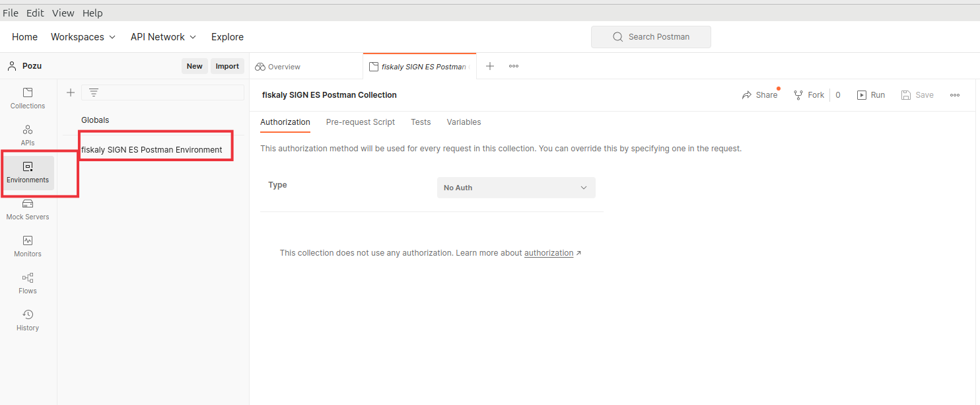Open the File menu
This screenshot has width=980, height=405.
pos(11,13)
